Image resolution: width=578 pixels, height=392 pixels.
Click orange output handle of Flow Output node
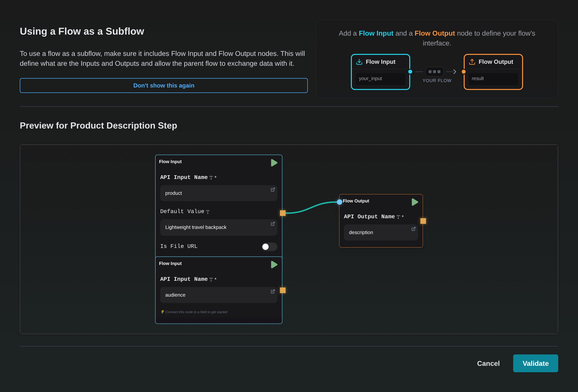tap(423, 221)
